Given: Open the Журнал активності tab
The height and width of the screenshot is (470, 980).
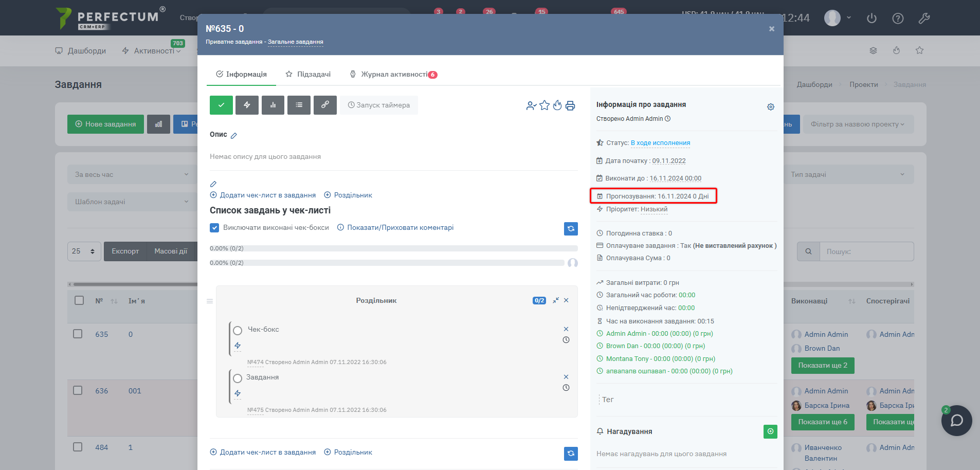Looking at the screenshot, I should [x=393, y=74].
